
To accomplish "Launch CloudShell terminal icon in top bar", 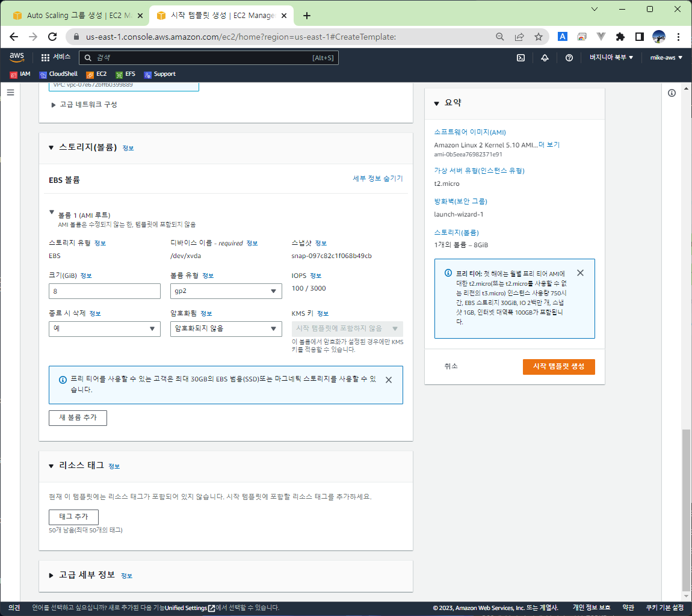I will (521, 58).
